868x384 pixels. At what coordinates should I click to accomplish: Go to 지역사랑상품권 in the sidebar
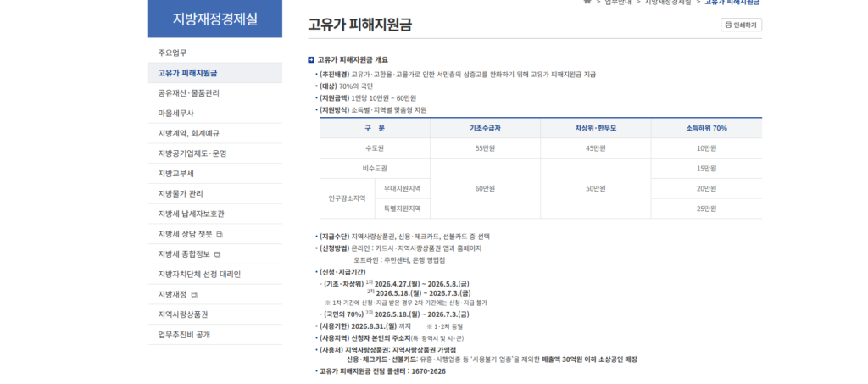click(x=214, y=314)
